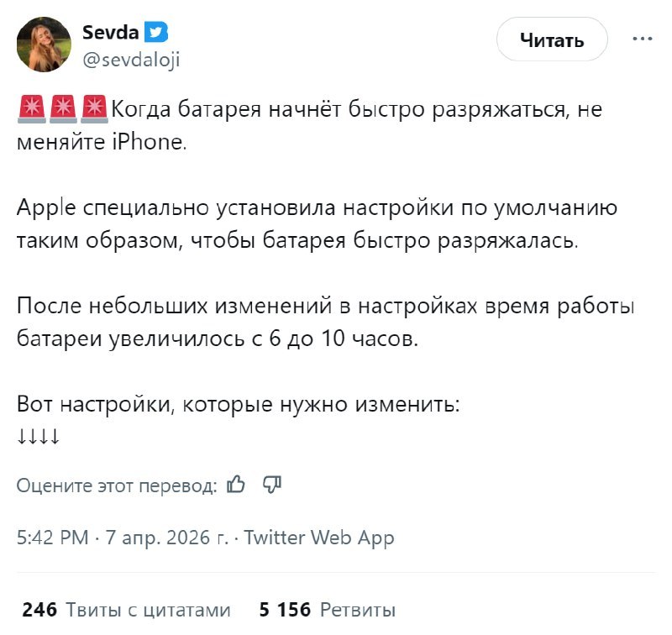
Task: Rate translation with thumbs up icon
Action: (x=237, y=484)
